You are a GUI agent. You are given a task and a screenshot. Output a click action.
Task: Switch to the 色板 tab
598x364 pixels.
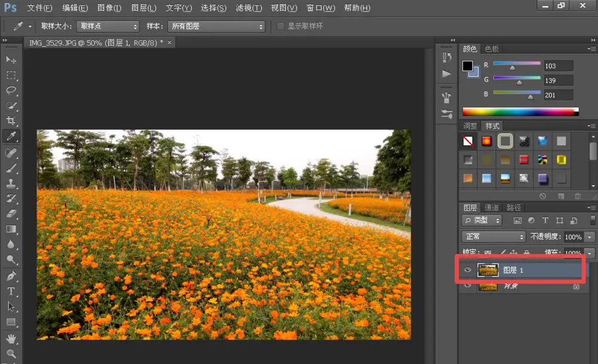492,48
